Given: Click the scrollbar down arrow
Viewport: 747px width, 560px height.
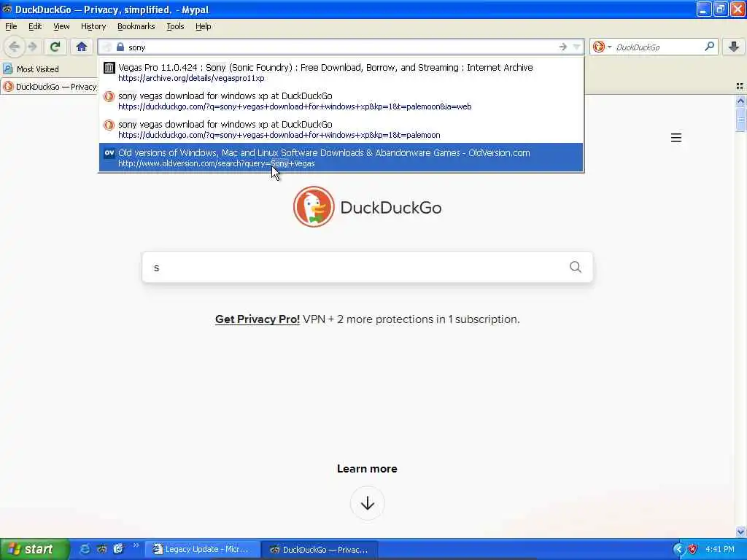Looking at the screenshot, I should click(740, 532).
